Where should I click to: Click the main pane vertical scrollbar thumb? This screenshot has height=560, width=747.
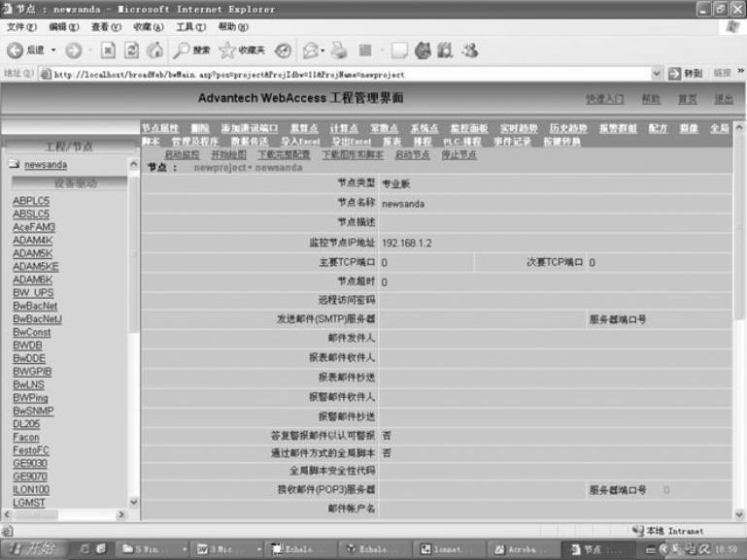click(739, 226)
